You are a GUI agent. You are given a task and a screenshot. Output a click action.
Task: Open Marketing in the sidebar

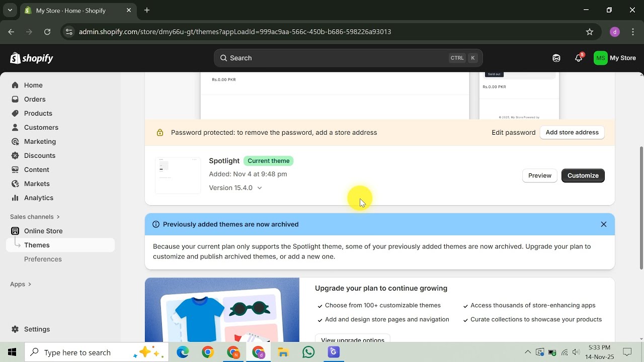[40, 141]
